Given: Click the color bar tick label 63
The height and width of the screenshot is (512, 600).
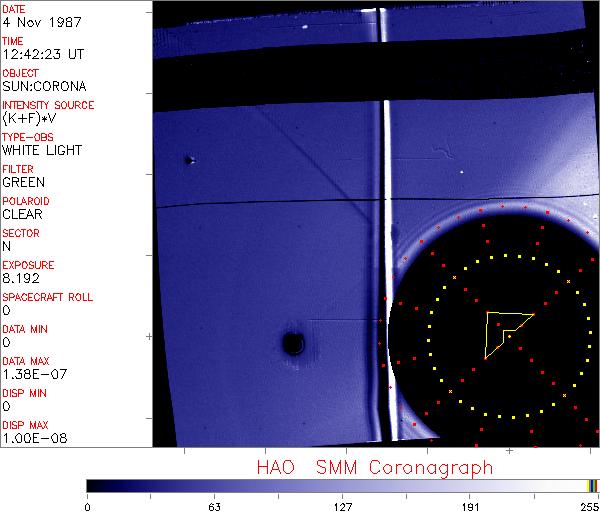Looking at the screenshot, I should (214, 505).
